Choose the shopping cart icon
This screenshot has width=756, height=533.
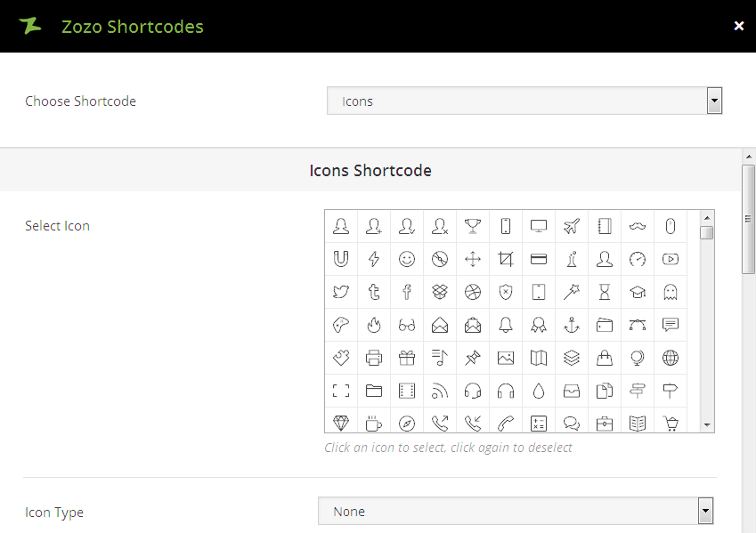[671, 424]
